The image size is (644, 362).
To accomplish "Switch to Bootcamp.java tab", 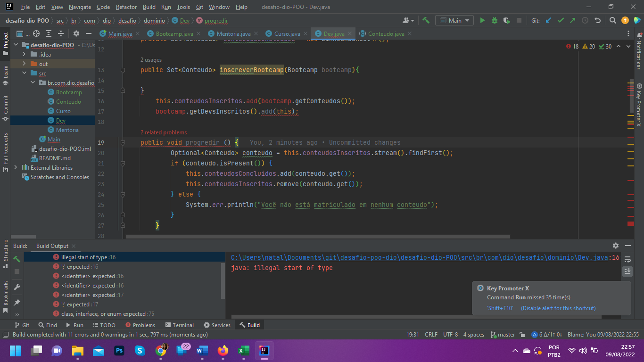I will tap(174, 34).
